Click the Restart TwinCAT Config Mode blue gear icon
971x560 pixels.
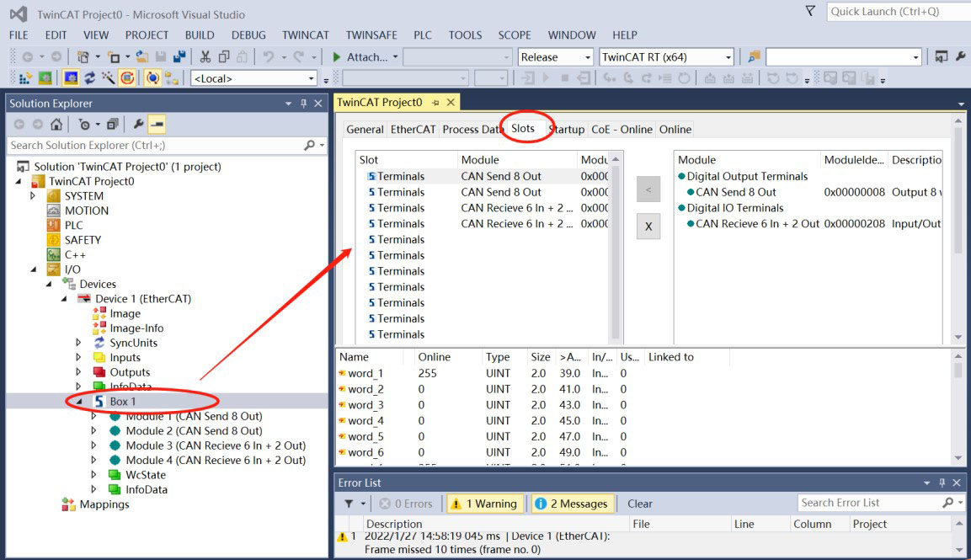(x=72, y=78)
